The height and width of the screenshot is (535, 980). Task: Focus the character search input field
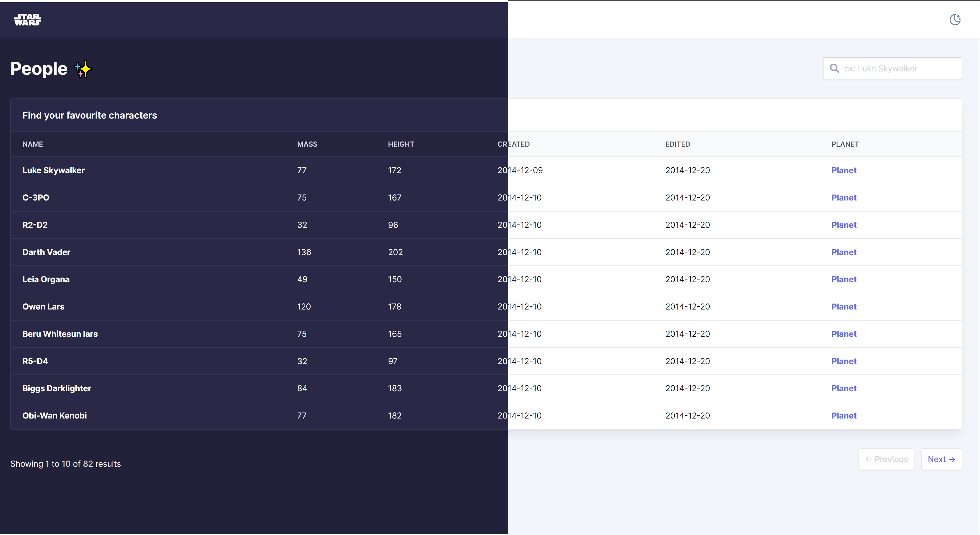892,69
